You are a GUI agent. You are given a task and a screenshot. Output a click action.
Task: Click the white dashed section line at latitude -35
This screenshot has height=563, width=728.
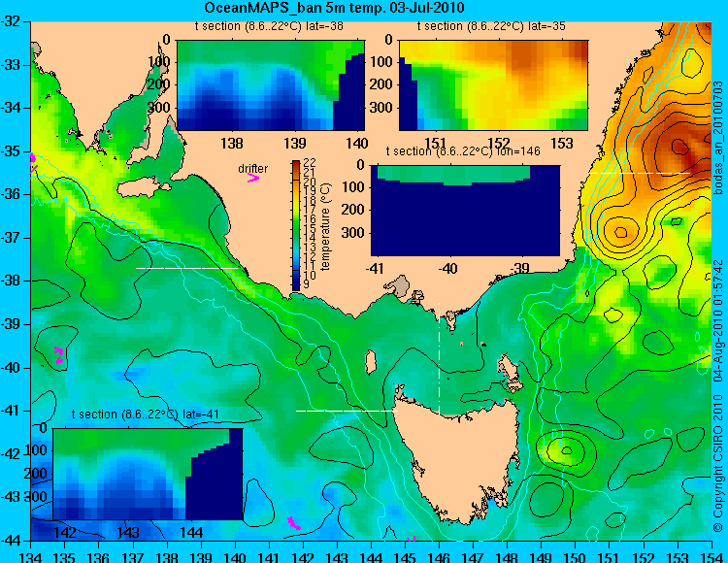click(640, 173)
